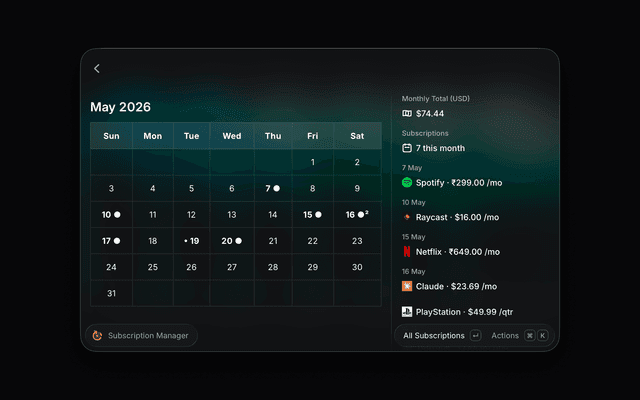Click the Subscriptions section label
Viewport: 640px width, 400px height.
pos(425,133)
